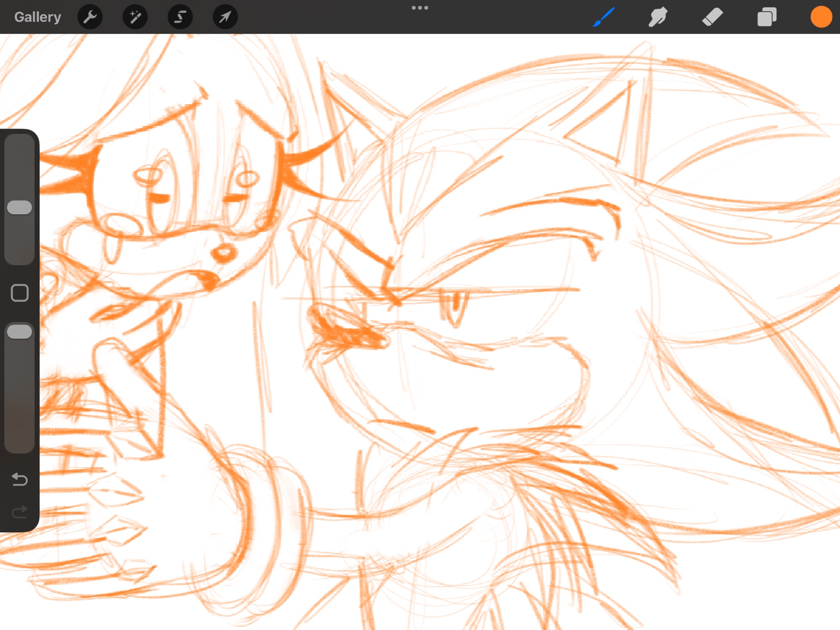Open the Actions wrench menu

(x=90, y=17)
